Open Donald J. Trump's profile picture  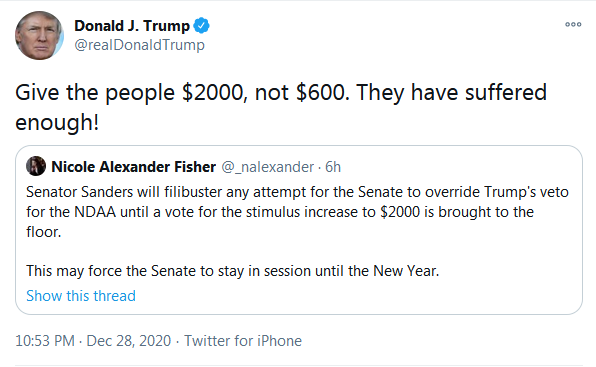(x=39, y=35)
